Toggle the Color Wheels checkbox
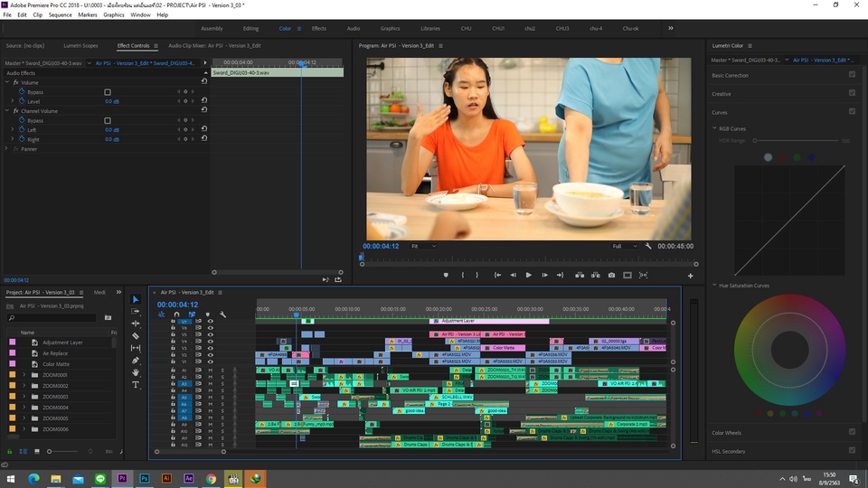 (x=852, y=432)
